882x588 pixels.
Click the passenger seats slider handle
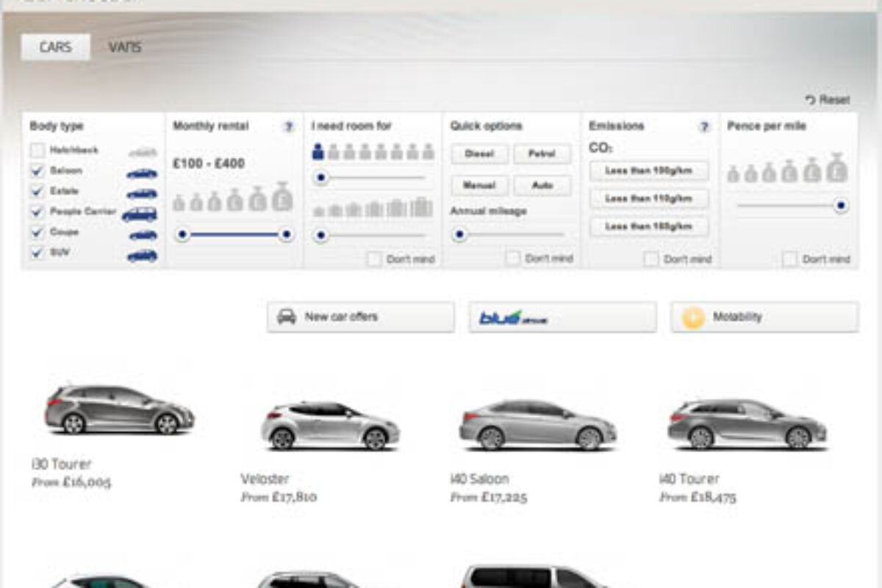(x=320, y=177)
